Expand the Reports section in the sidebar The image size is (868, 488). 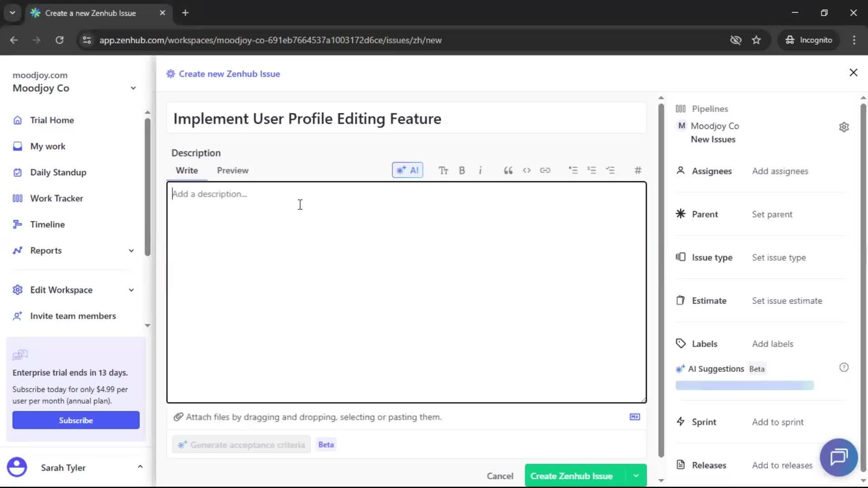pyautogui.click(x=131, y=251)
